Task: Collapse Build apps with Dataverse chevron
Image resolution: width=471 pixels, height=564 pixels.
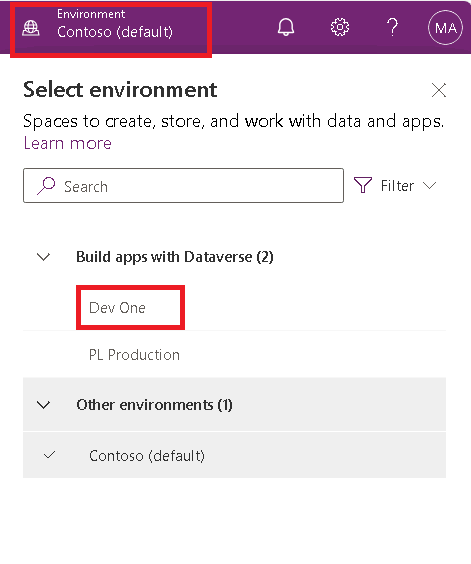Action: point(44,257)
